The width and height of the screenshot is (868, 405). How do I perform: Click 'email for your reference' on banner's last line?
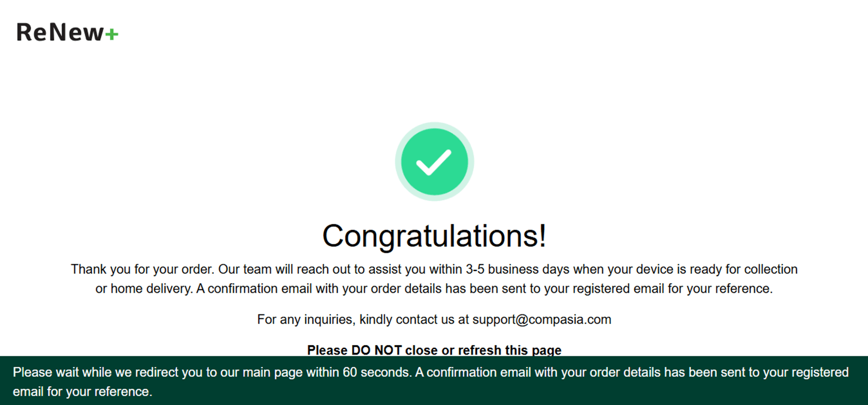[x=81, y=392]
